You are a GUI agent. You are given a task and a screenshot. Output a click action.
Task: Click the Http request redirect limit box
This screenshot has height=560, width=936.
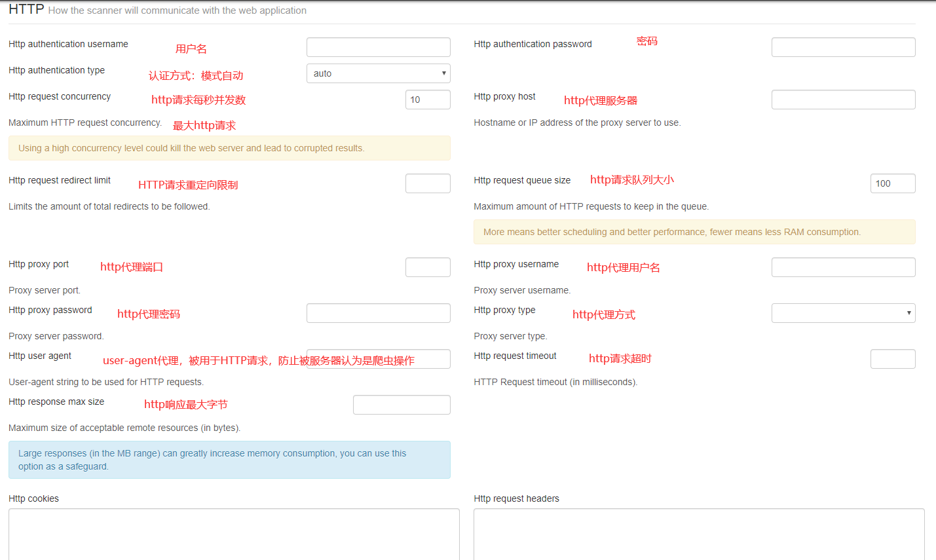click(x=428, y=183)
